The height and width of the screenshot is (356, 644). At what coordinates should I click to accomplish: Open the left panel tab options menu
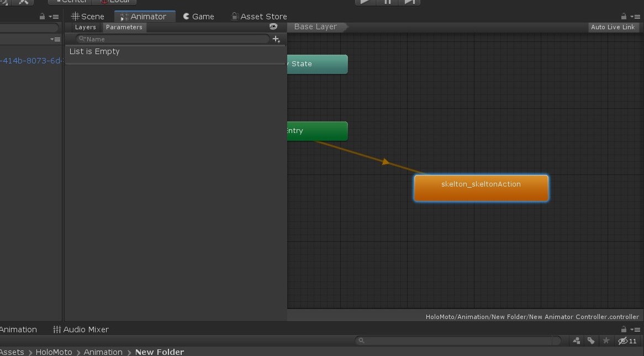[x=54, y=17]
